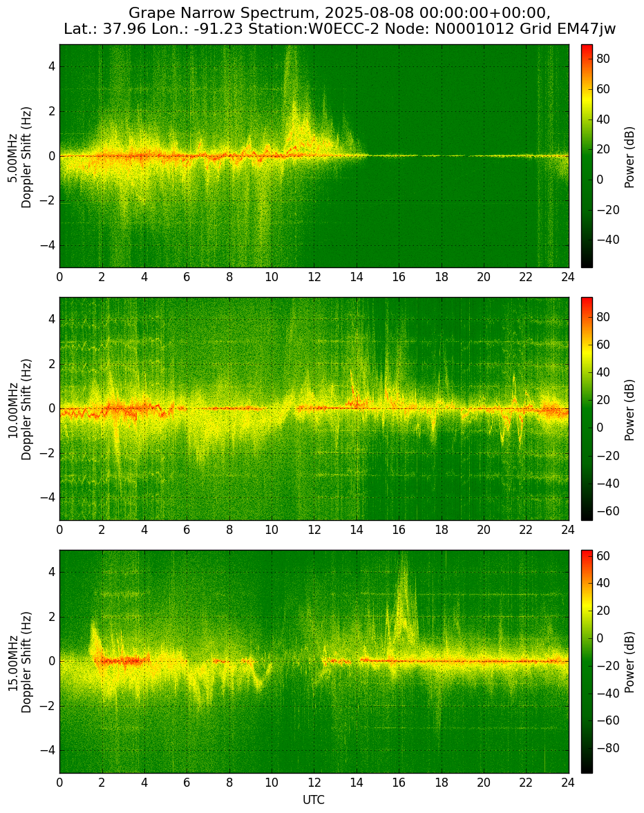This screenshot has height=813, width=644.
Task: Click the 80 tick on the top colorbar
Action: click(x=603, y=59)
